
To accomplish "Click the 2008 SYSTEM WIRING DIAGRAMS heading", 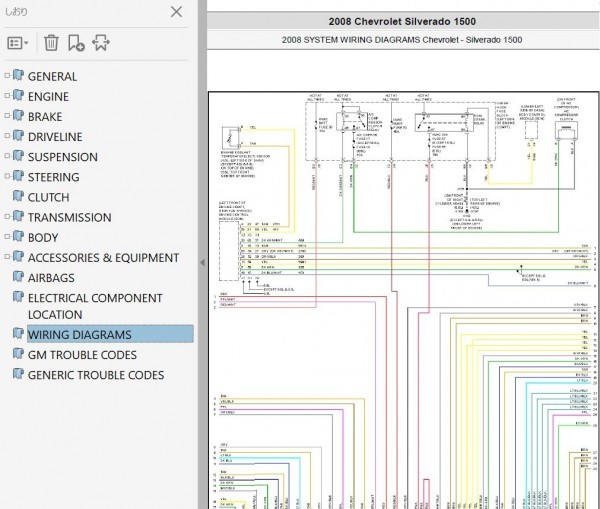I will point(402,40).
